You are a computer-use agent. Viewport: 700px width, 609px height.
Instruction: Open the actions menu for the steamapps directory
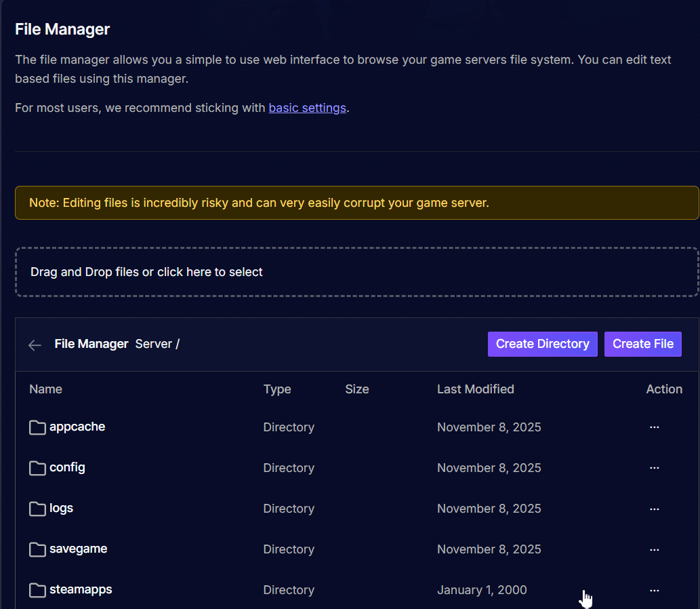click(654, 589)
